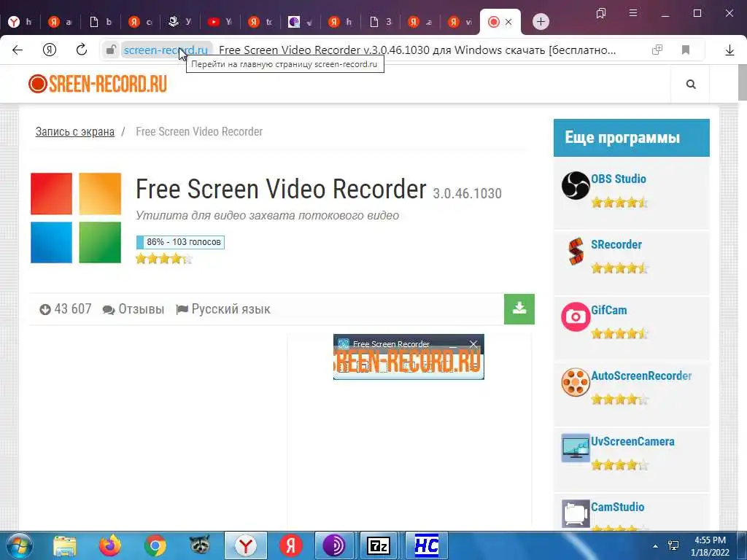Open the site search magnifier
Viewport: 747px width, 560px height.
(690, 85)
